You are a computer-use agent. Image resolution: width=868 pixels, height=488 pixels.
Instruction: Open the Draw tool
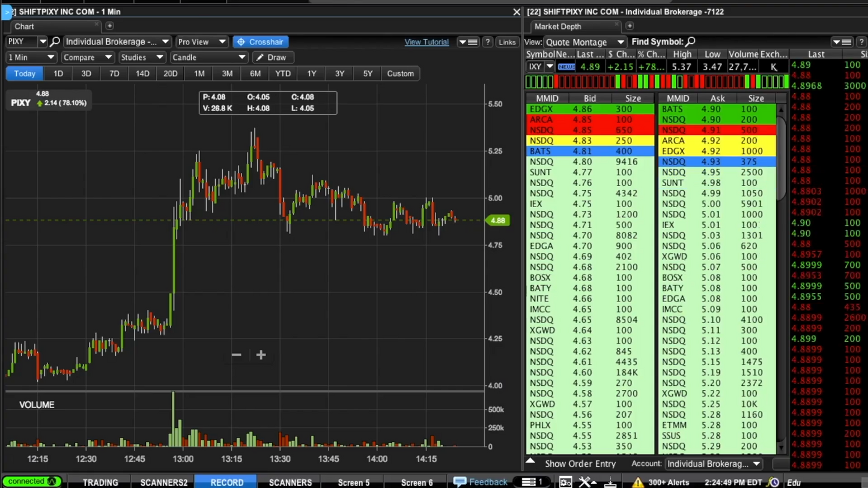pos(273,57)
